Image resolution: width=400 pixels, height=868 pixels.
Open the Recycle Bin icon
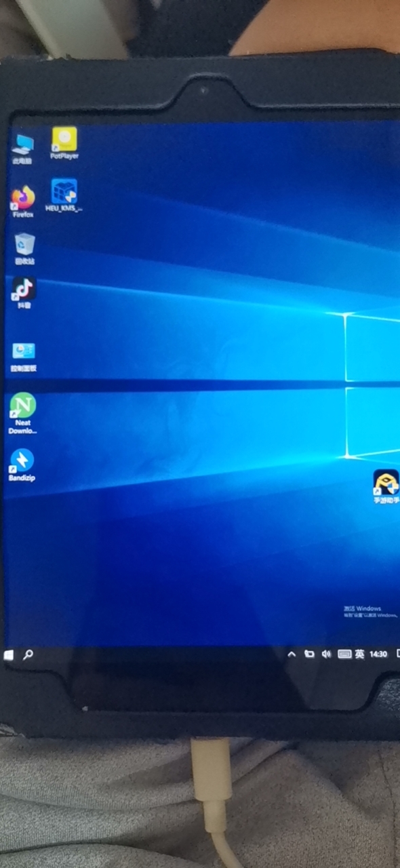click(x=24, y=248)
